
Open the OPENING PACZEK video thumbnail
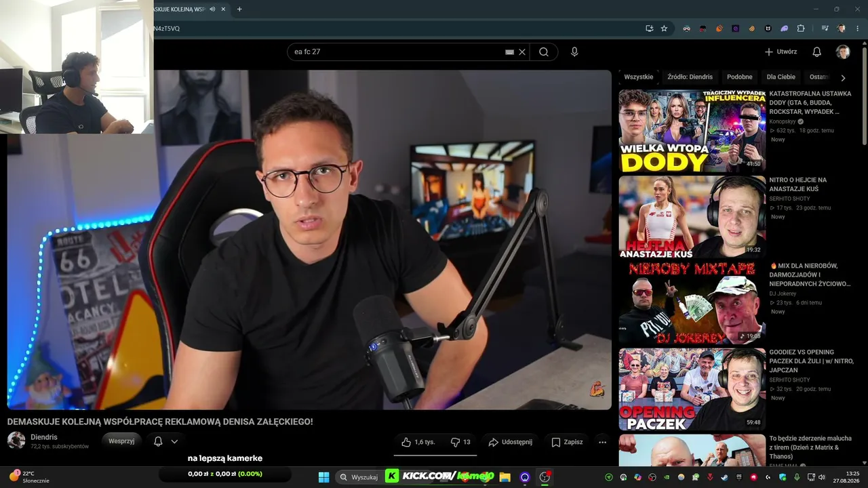coord(692,389)
